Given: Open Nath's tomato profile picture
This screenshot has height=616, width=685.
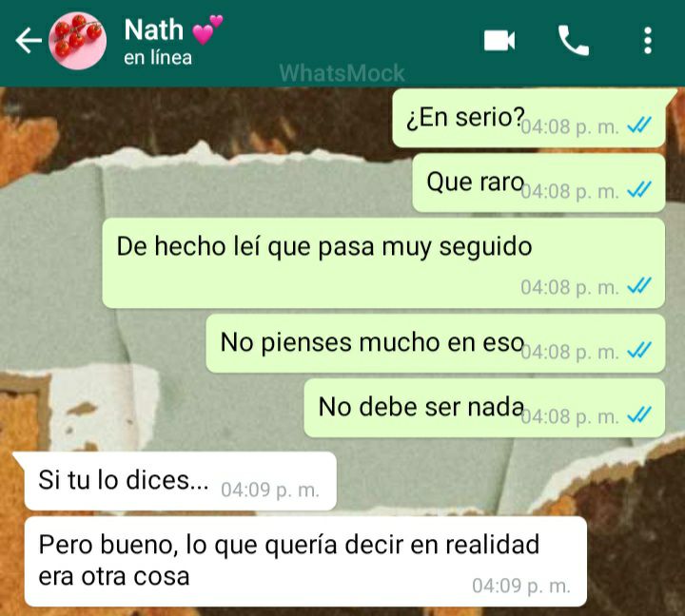Looking at the screenshot, I should pos(78,41).
